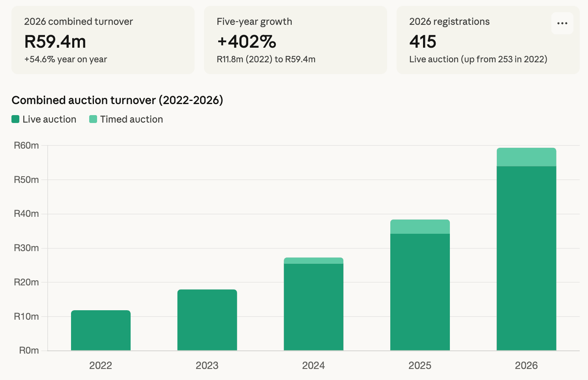Click the R50m axis label
This screenshot has height=380, width=588.
pos(26,180)
